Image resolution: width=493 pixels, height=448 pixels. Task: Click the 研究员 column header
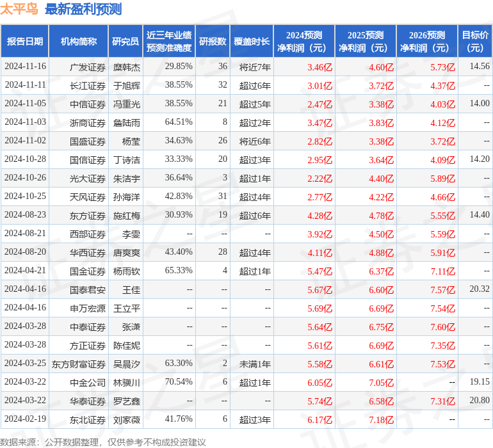(x=125, y=42)
